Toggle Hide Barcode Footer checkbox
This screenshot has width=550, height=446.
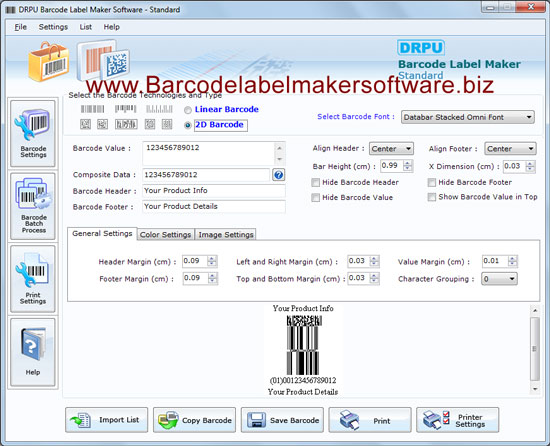click(x=432, y=182)
